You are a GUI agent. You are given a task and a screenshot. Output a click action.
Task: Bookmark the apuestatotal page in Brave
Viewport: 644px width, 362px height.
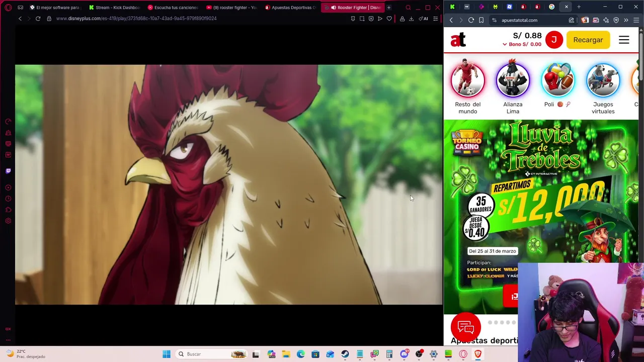coord(481,20)
